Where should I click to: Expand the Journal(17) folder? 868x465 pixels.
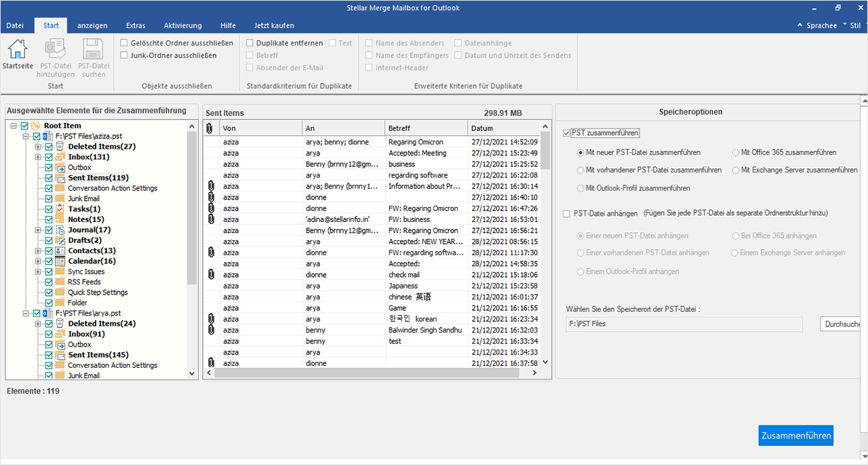pyautogui.click(x=38, y=230)
